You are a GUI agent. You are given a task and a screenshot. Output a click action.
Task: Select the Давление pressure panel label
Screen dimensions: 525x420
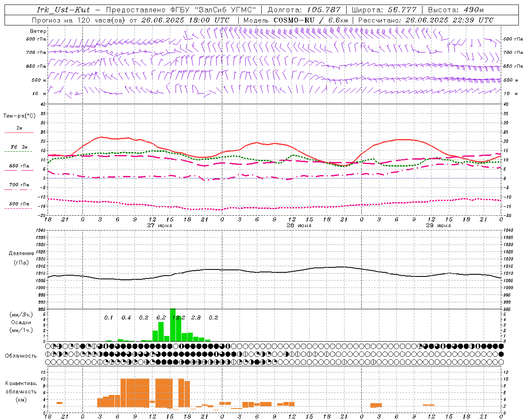coord(21,253)
